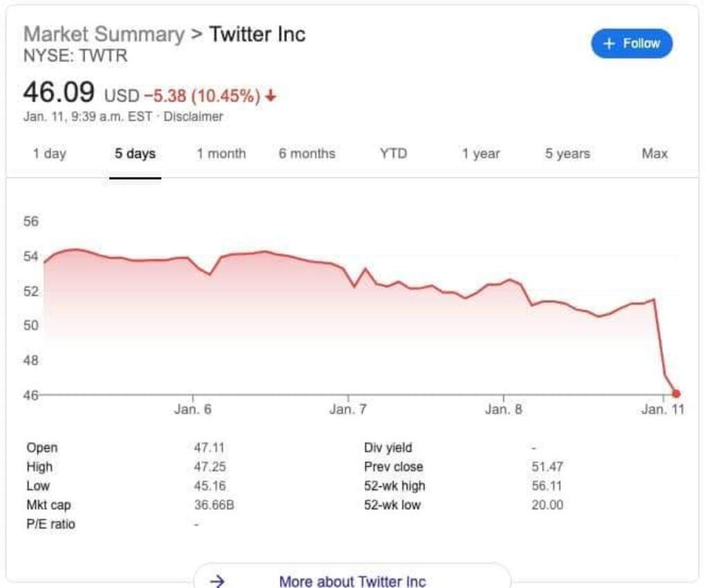
Task: View the 5 years chart
Action: tap(567, 154)
